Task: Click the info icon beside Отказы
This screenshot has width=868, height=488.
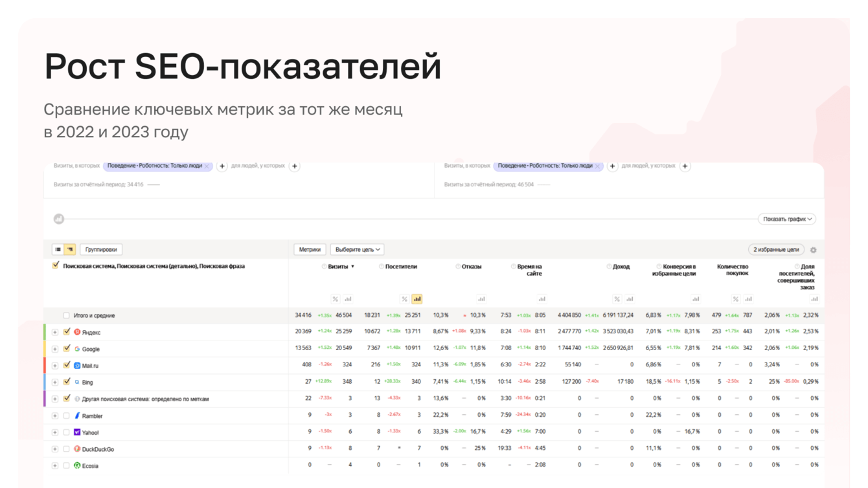Action: pos(457,267)
